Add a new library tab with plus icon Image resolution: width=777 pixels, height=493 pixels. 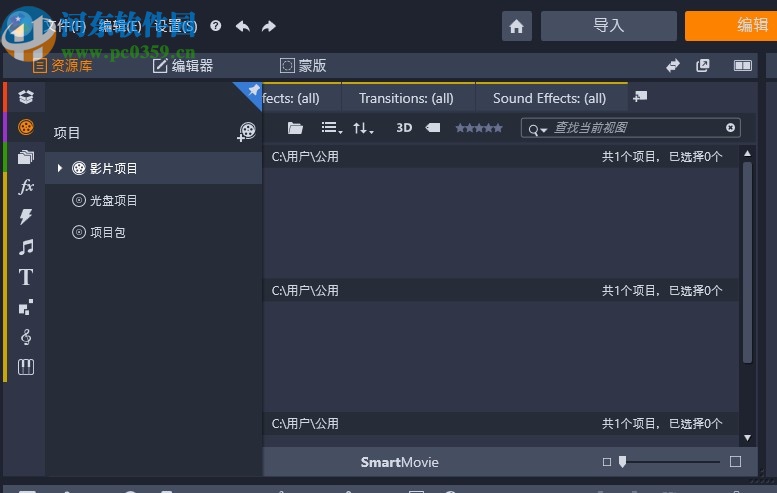(x=640, y=97)
